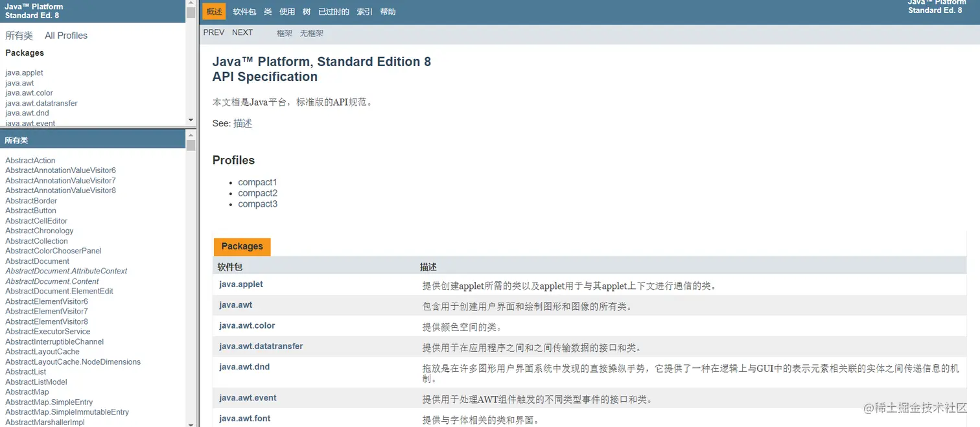
Task: Open the 树 navigation item
Action: (x=307, y=12)
